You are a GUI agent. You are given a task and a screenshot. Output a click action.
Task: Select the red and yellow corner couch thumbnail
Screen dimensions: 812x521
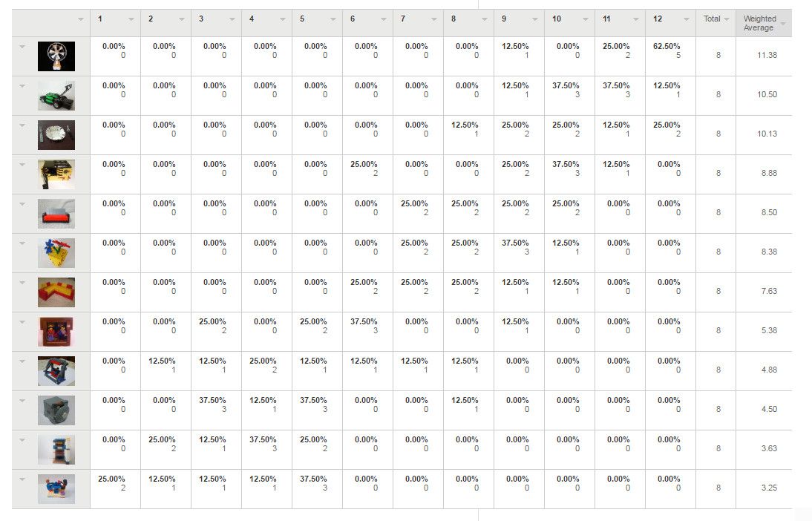(56, 292)
